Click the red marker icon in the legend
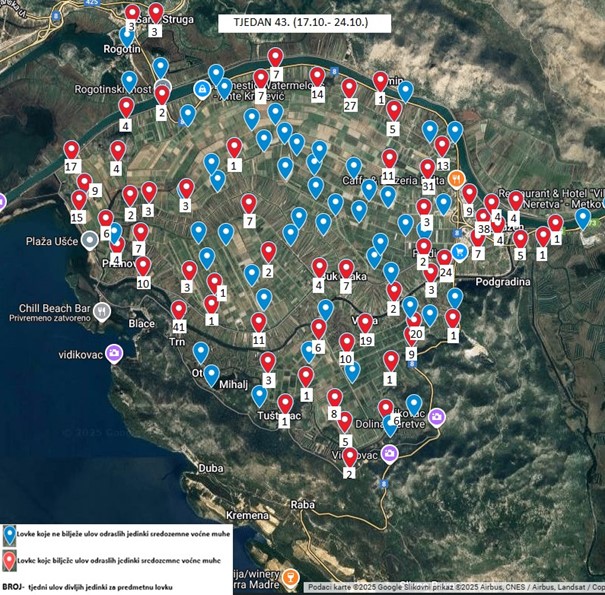 pos(9,560)
